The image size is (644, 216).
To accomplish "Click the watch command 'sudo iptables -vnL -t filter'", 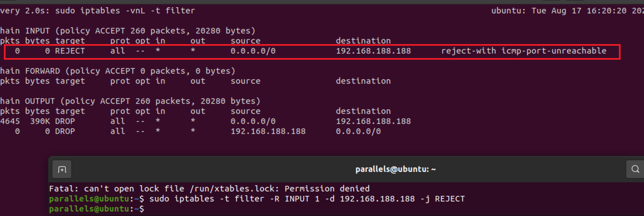I will pyautogui.click(x=125, y=11).
